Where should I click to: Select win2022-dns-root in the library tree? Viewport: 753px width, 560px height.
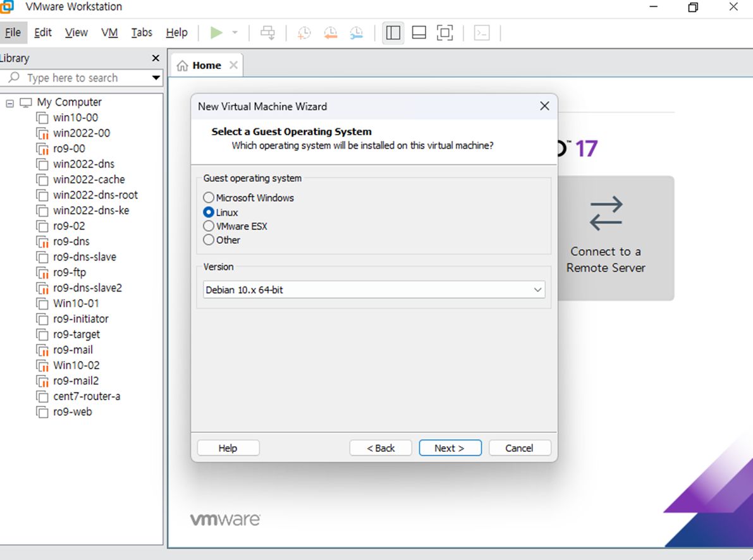tap(95, 195)
